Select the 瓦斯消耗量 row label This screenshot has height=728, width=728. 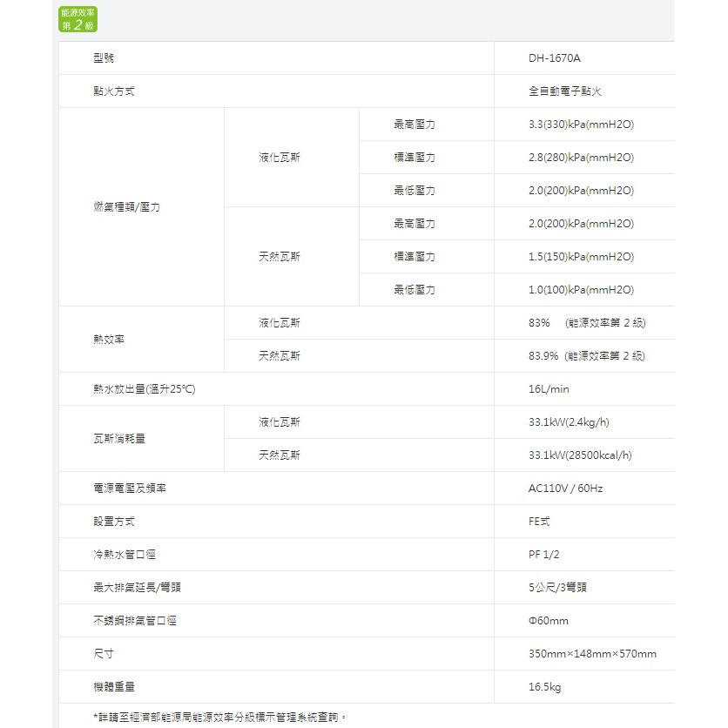pyautogui.click(x=119, y=439)
